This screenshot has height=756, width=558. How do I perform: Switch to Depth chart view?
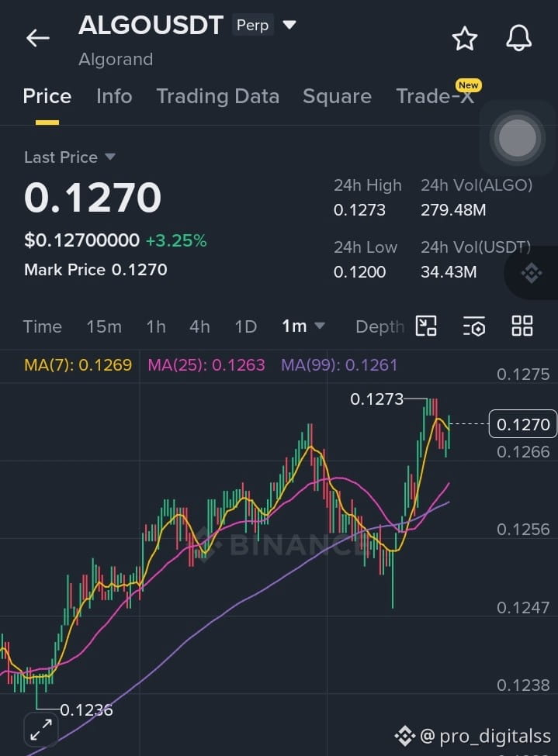point(380,326)
